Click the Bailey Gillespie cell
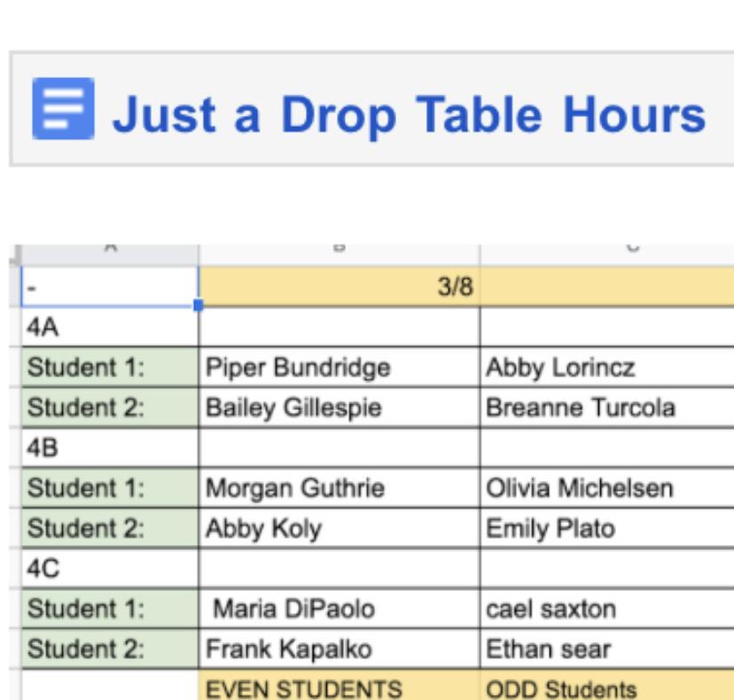The image size is (734, 700). pos(339,408)
